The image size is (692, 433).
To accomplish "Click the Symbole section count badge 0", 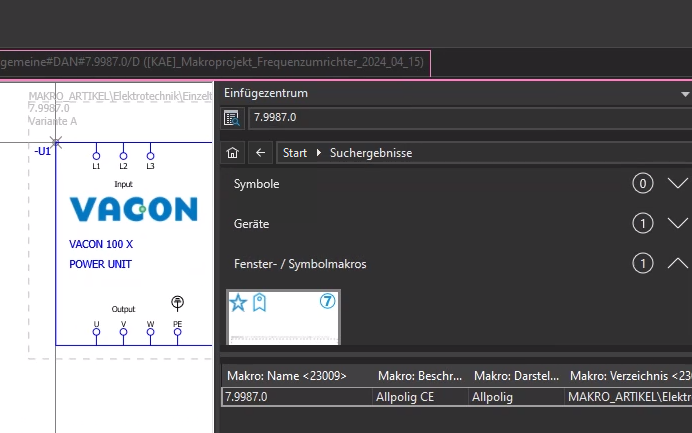I will click(643, 184).
